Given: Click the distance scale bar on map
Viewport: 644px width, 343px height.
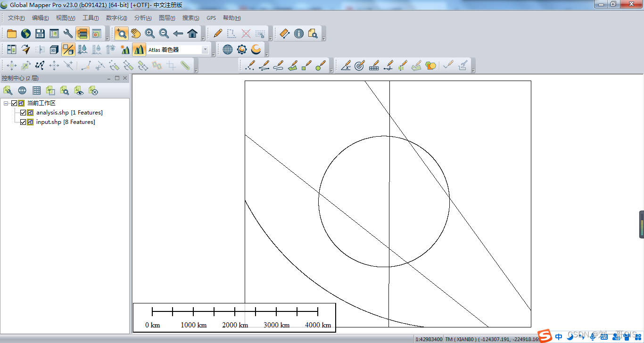Looking at the screenshot, I should click(x=234, y=317).
